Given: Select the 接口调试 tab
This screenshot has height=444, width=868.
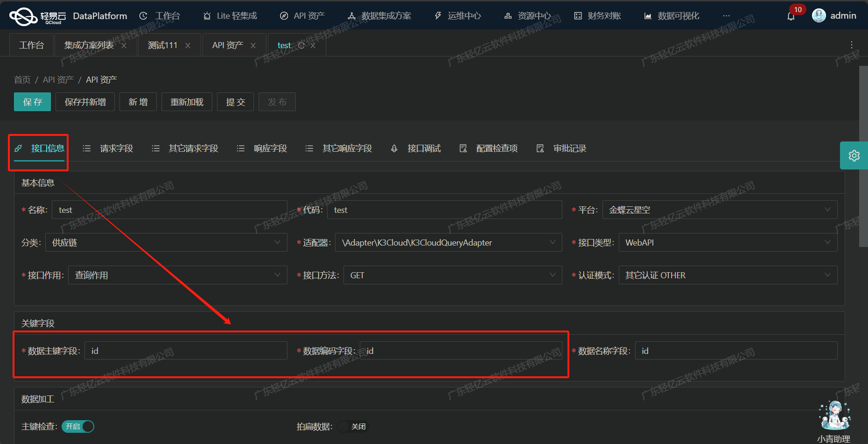Looking at the screenshot, I should pos(415,148).
